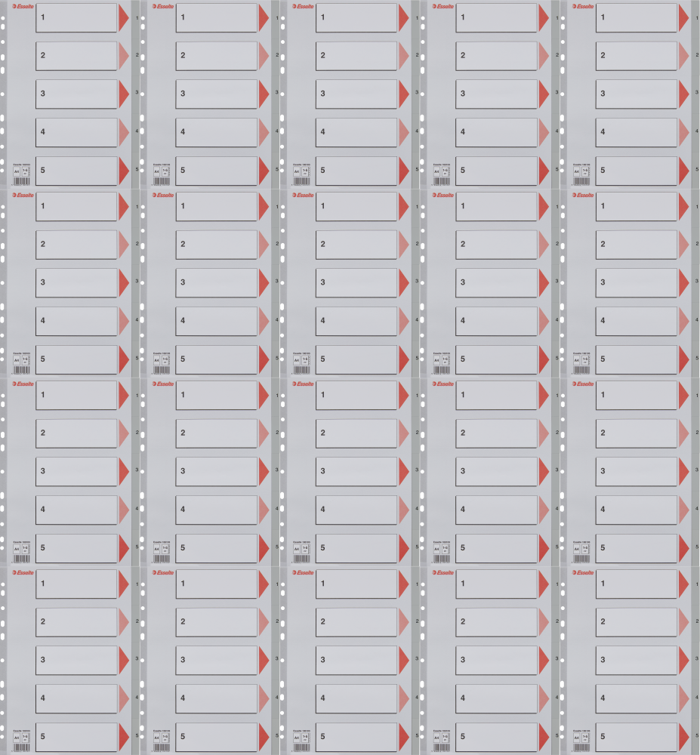This screenshot has width=700, height=755.
Task: Select side tab 3 on the top-right divider
Action: pyautogui.click(x=696, y=93)
